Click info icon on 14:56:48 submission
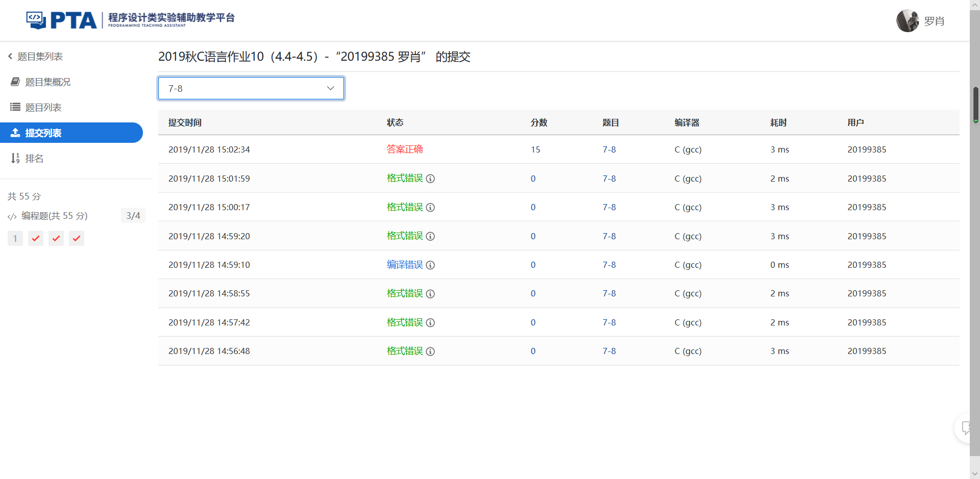This screenshot has width=980, height=479. point(430,351)
